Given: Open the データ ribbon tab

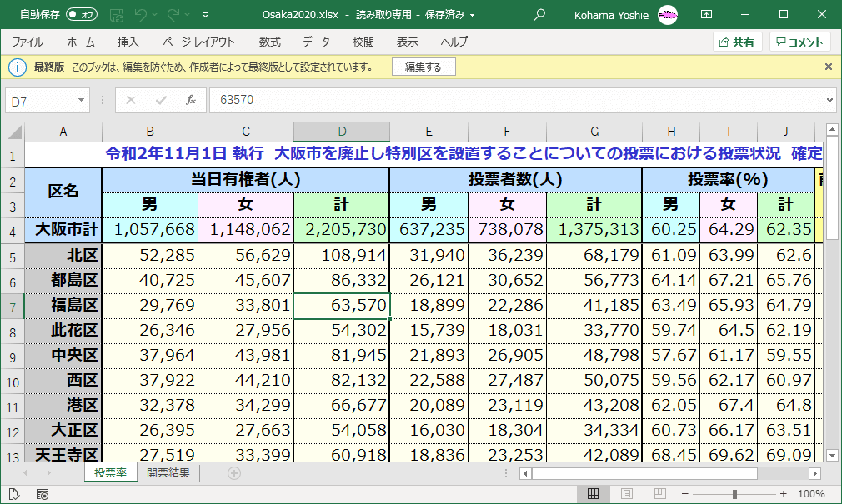Looking at the screenshot, I should [315, 41].
